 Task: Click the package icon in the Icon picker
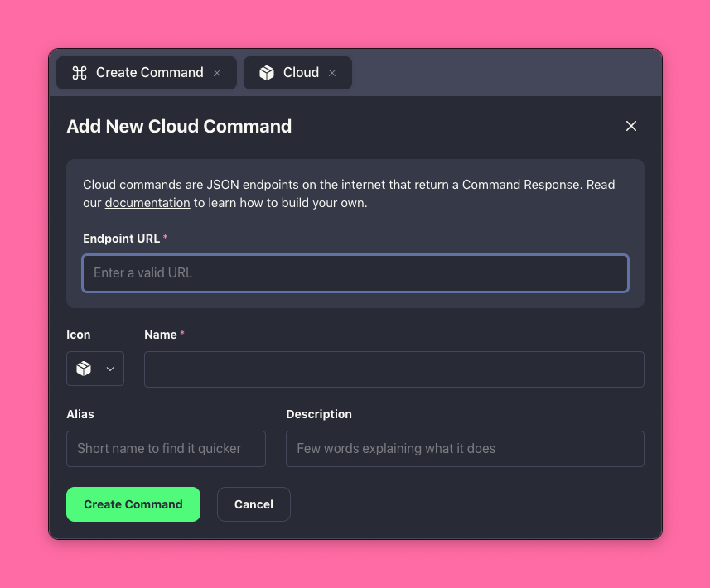pos(84,369)
